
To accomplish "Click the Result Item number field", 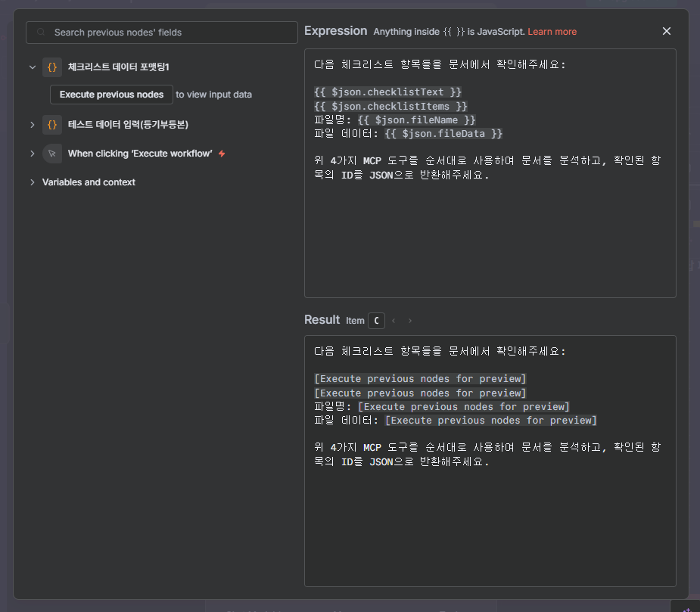I will (x=376, y=321).
